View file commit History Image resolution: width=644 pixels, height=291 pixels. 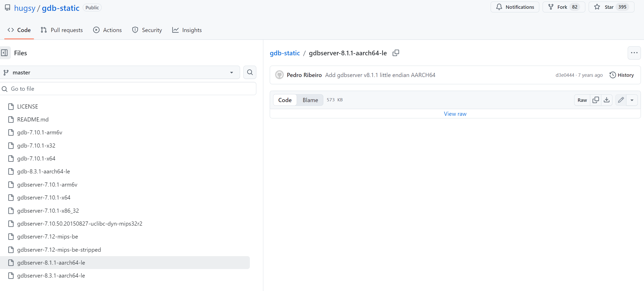621,75
